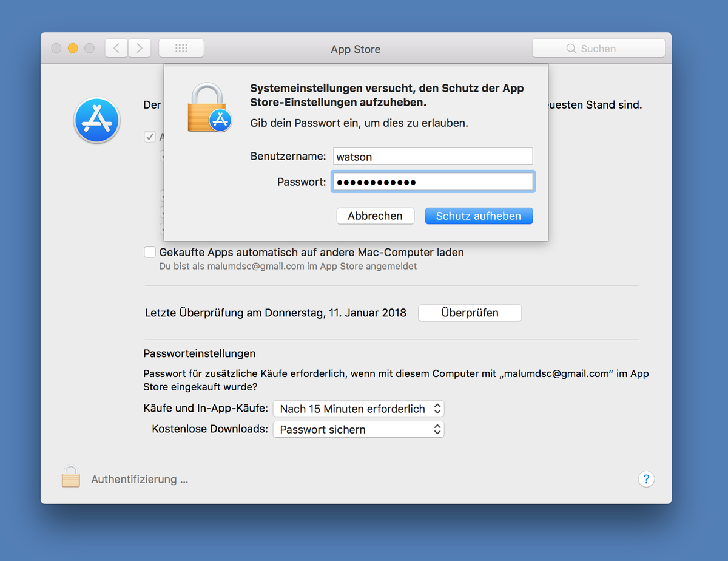Show all preferences with the grid button
The height and width of the screenshot is (561, 728).
click(x=181, y=48)
